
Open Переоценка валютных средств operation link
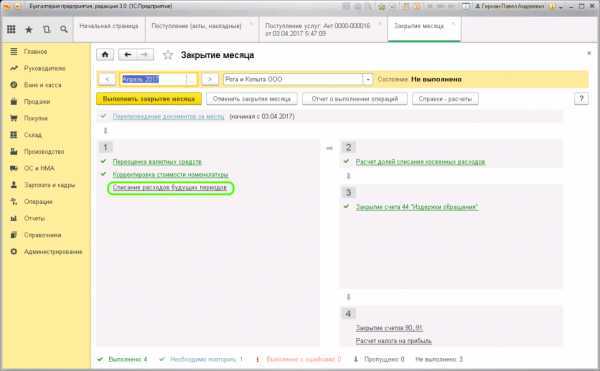[x=157, y=162]
